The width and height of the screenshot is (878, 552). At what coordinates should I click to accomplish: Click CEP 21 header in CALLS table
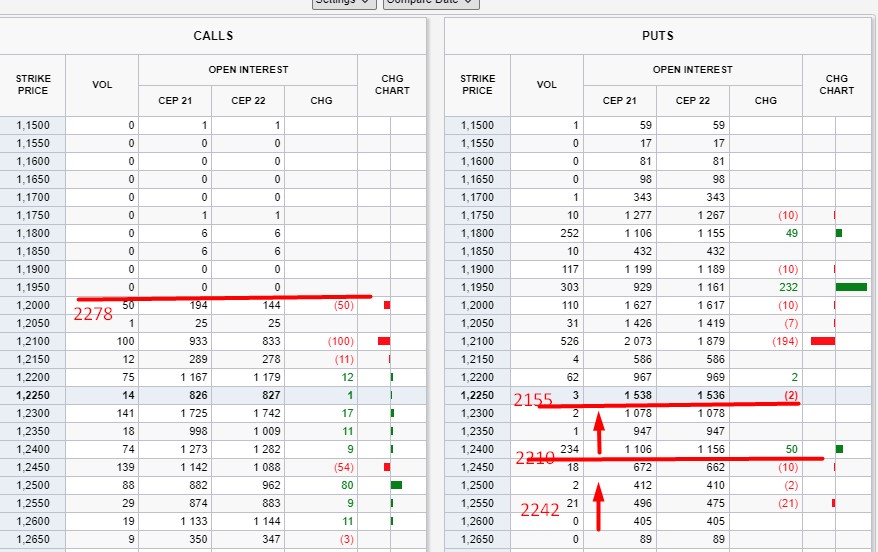(175, 101)
